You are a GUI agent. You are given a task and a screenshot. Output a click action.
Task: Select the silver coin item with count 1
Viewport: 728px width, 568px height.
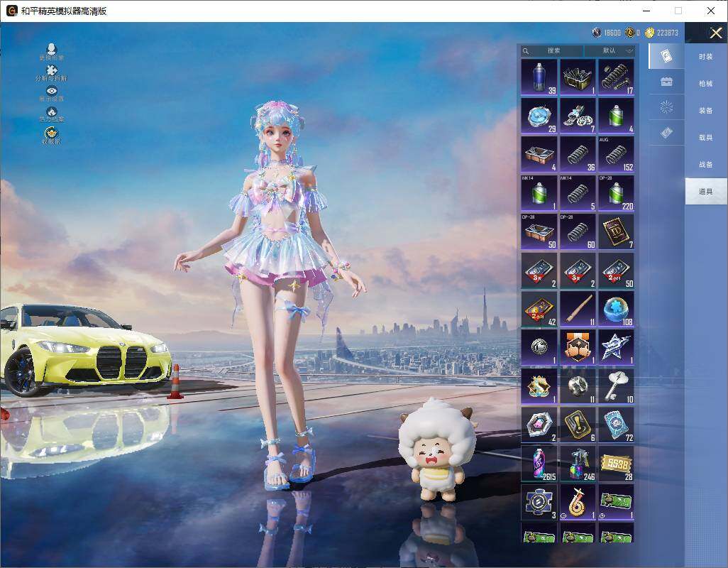point(539,347)
